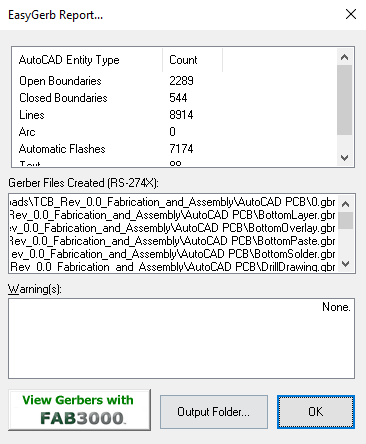This screenshot has height=444, width=366.
Task: Open the Output Folder
Action: click(214, 412)
